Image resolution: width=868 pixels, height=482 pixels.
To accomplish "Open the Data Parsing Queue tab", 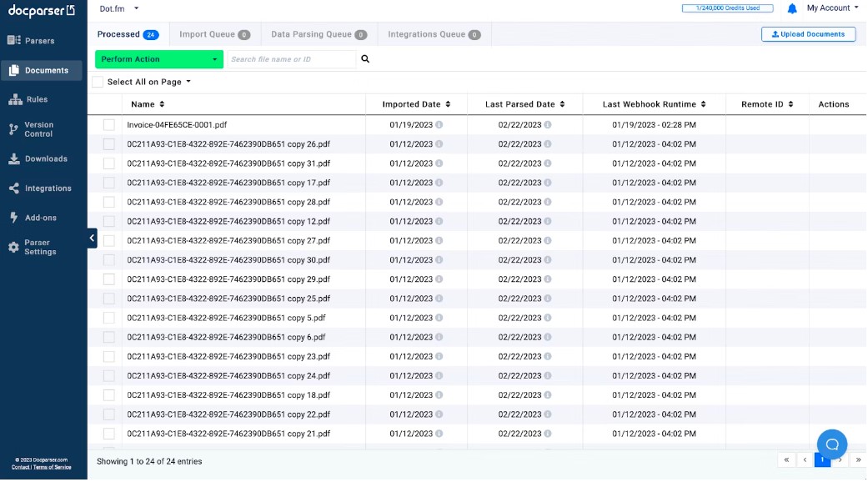I will [x=319, y=34].
